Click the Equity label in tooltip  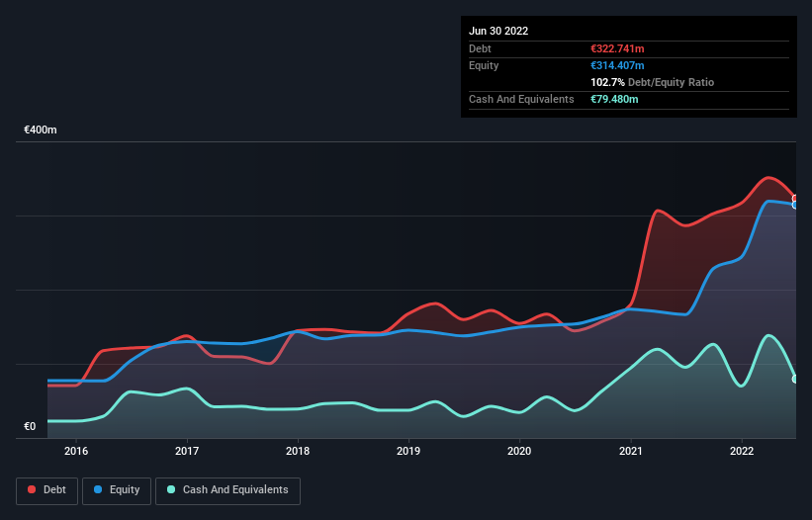[x=484, y=65]
